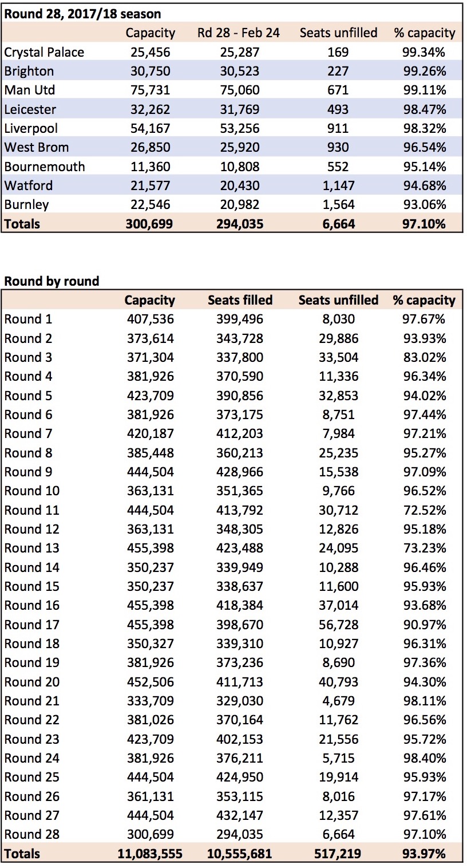The image size is (467, 868).
Task: Select the top table Totals 300,699 cell
Action: [149, 223]
